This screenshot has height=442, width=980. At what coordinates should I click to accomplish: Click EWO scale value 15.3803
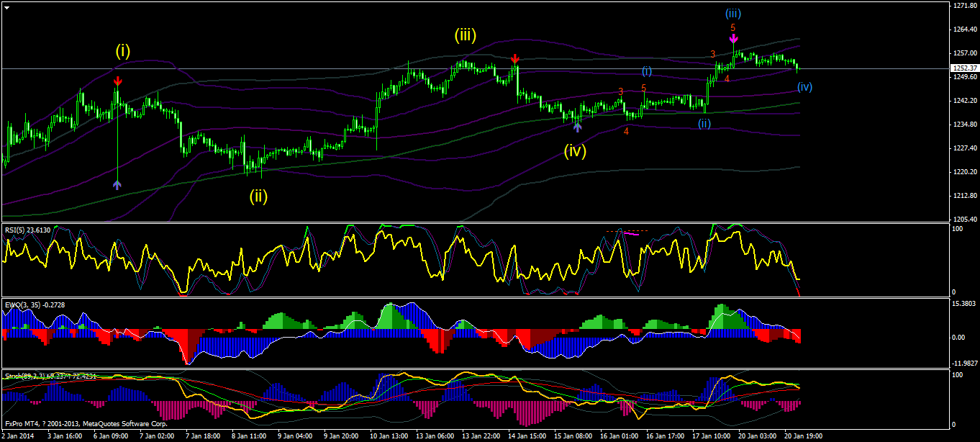tap(963, 305)
